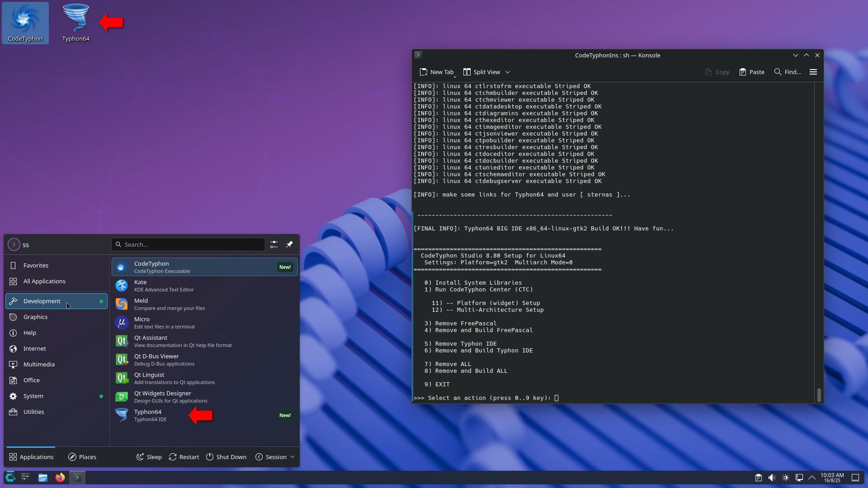The image size is (868, 488).
Task: Select the Development category
Action: click(57, 301)
